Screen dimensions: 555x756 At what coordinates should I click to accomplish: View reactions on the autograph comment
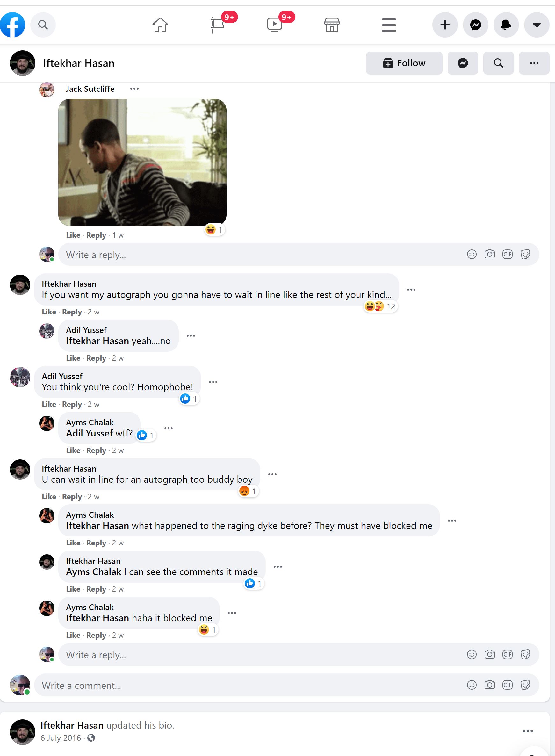pyautogui.click(x=381, y=306)
